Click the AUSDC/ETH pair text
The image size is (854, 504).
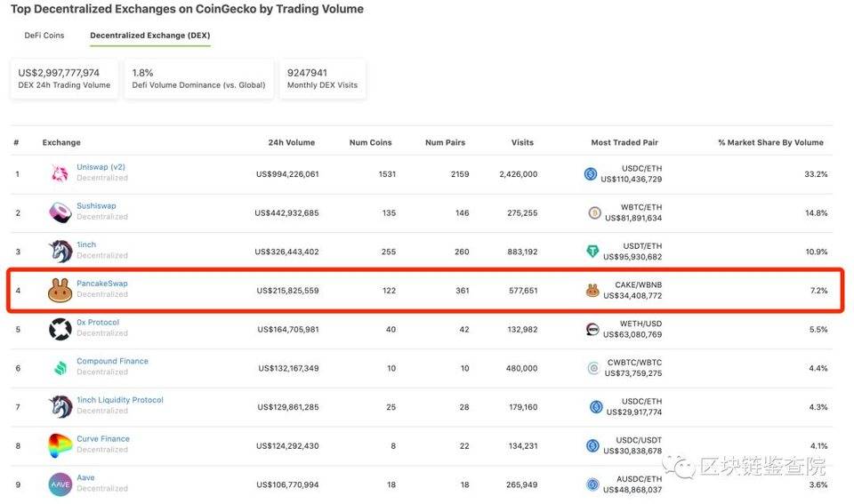(640, 479)
